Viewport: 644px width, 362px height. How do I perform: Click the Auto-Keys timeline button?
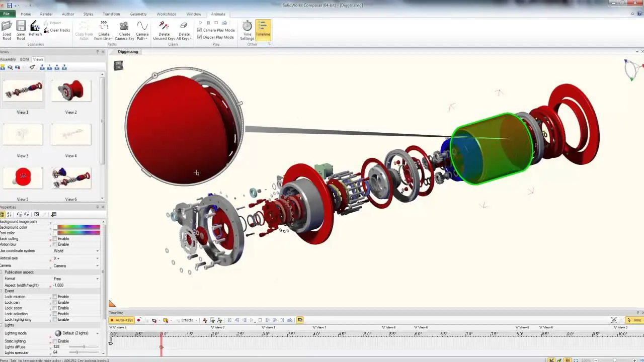pos(121,320)
